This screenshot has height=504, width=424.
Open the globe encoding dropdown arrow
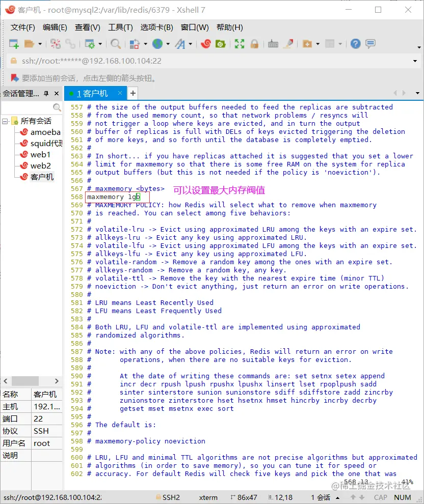click(168, 44)
